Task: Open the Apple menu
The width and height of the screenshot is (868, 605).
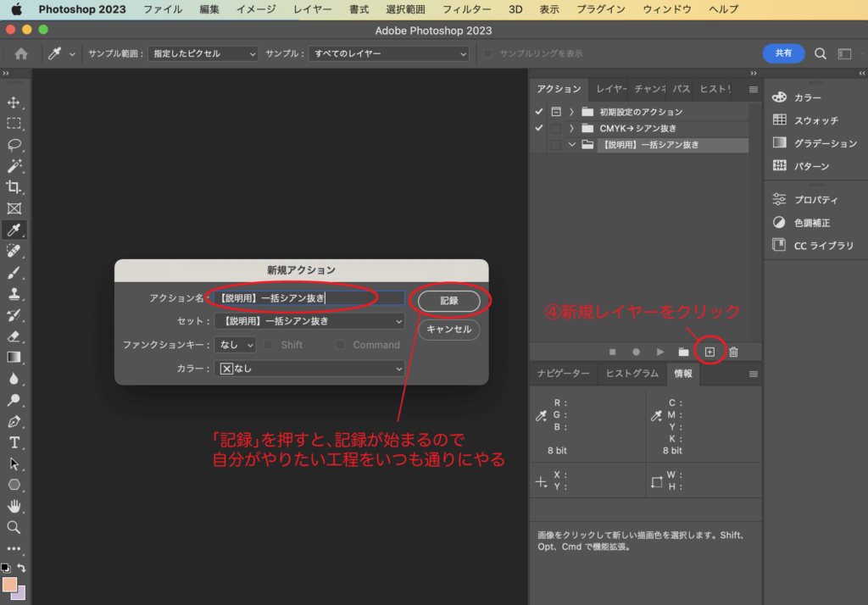Action: (17, 9)
